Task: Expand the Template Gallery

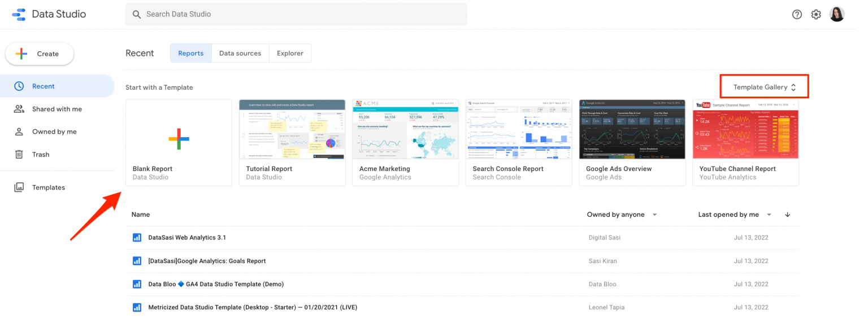Action: 764,87
